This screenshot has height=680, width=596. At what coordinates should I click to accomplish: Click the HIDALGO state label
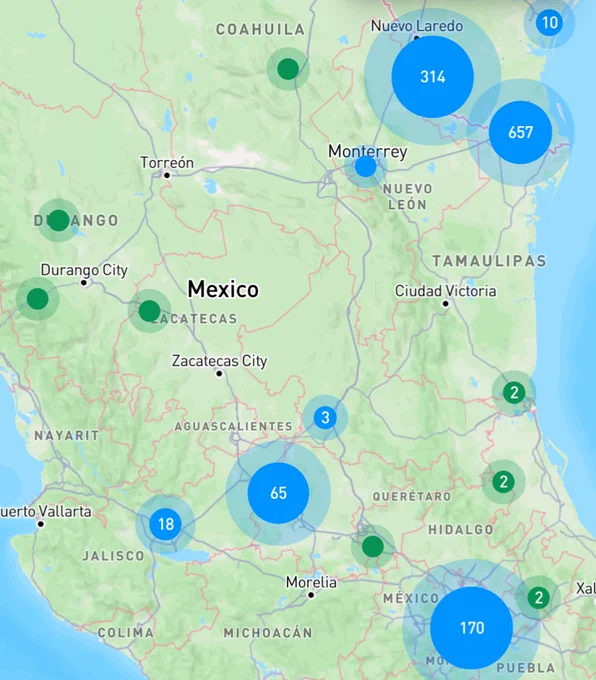pyautogui.click(x=461, y=529)
